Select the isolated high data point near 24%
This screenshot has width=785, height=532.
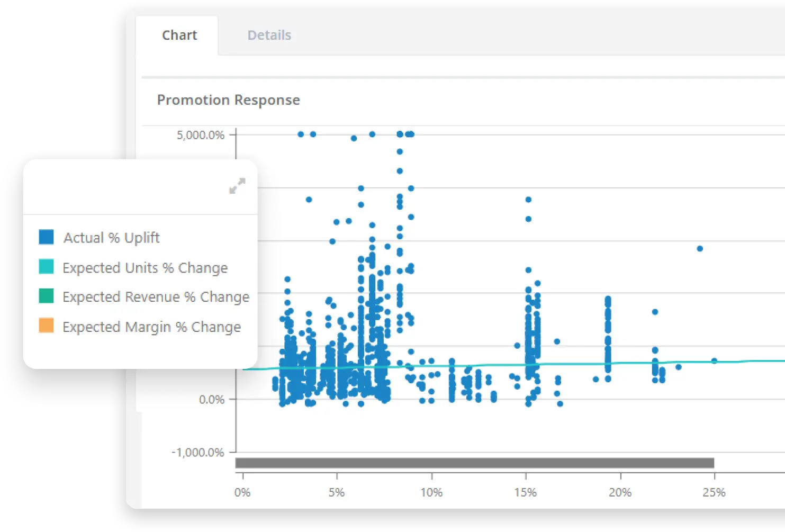pos(700,249)
